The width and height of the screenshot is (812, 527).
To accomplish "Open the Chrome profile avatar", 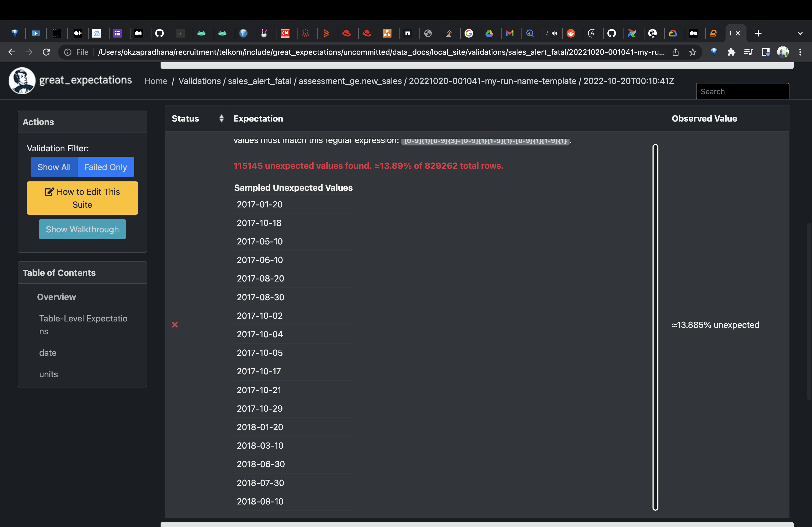I will click(783, 52).
